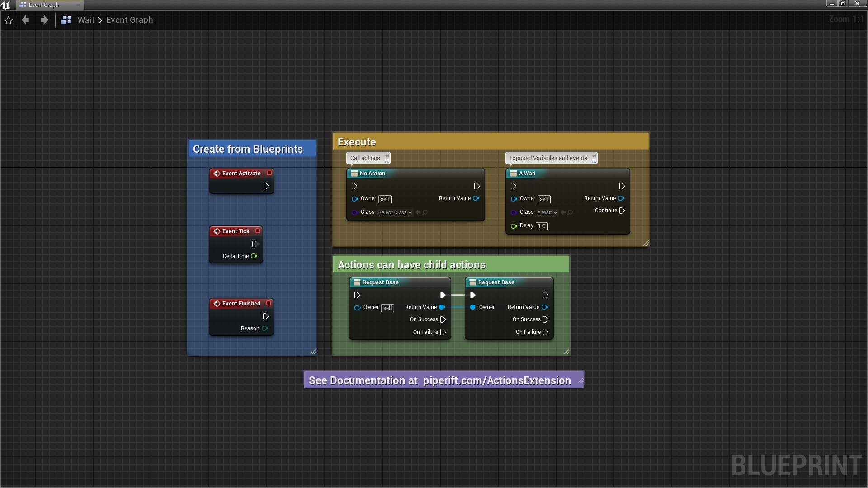Click the pin on Exposed Variables and events bubble
Screen dimensions: 868x488
point(594,156)
